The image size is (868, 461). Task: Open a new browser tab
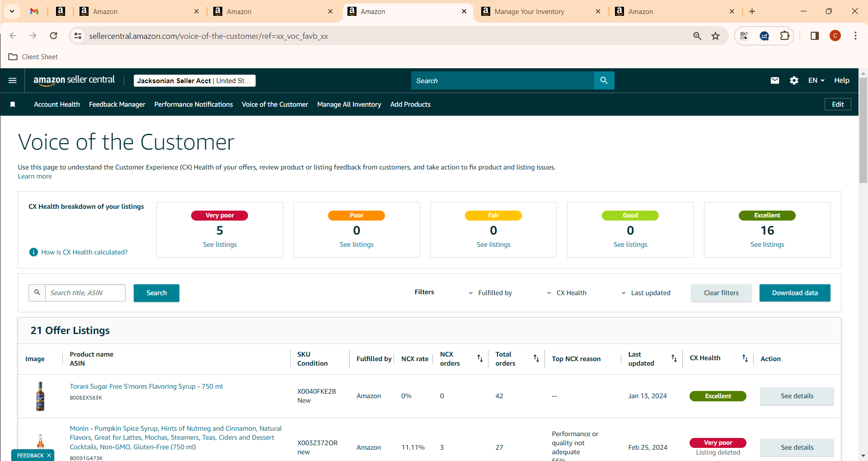(752, 11)
